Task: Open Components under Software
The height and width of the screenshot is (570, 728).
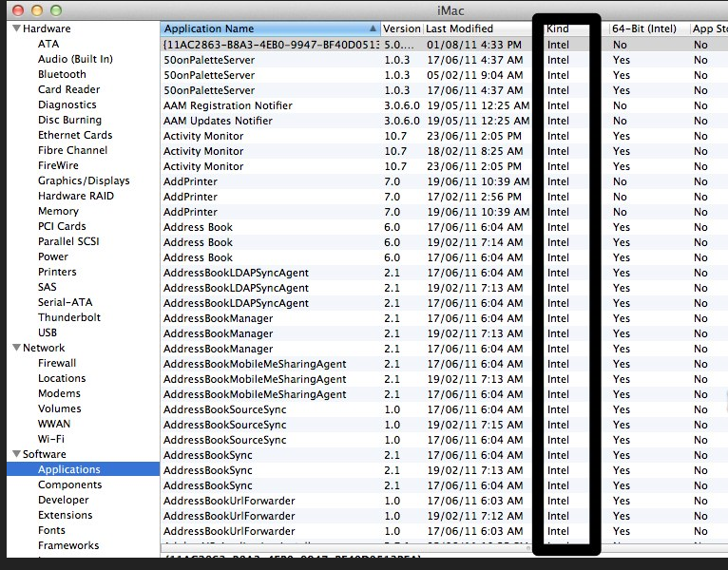Action: pos(69,484)
